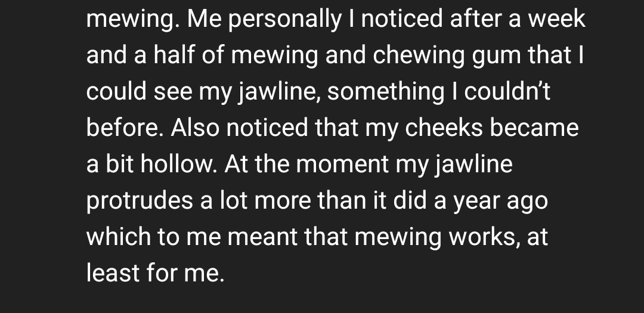Click the word "week" ending the first line
644x313 pixels.
pyautogui.click(x=556, y=18)
